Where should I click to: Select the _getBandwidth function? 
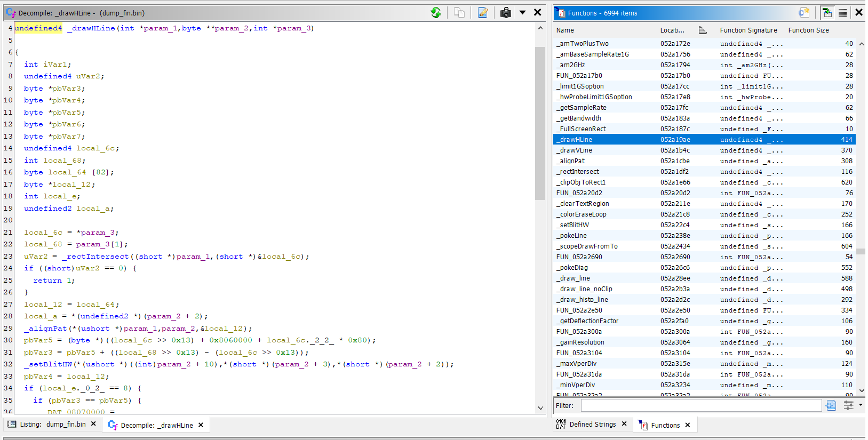pos(704,118)
